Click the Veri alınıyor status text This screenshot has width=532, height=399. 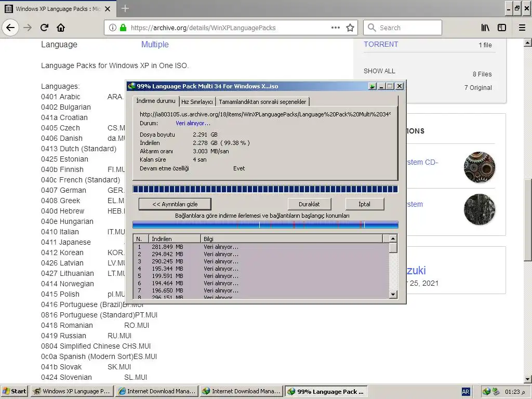193,123
